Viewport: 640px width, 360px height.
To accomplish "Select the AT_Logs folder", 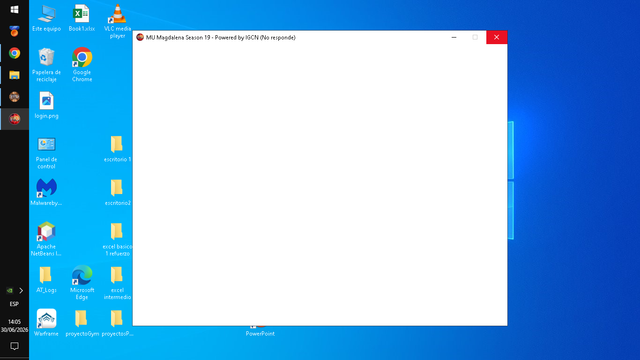I will pos(46,280).
